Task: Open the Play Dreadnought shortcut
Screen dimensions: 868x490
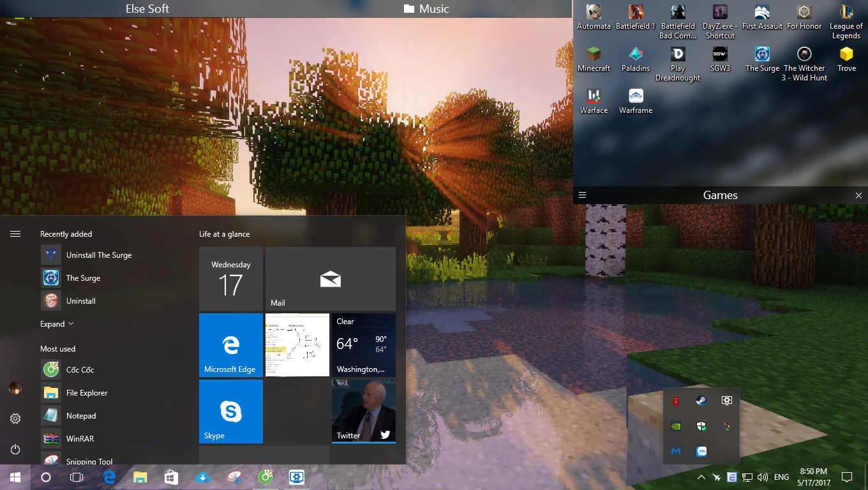Action: pos(678,64)
